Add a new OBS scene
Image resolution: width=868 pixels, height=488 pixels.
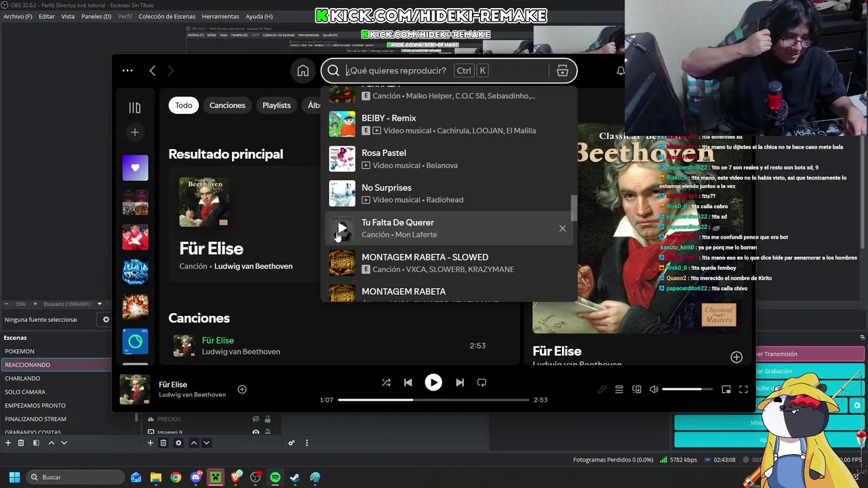[8, 443]
